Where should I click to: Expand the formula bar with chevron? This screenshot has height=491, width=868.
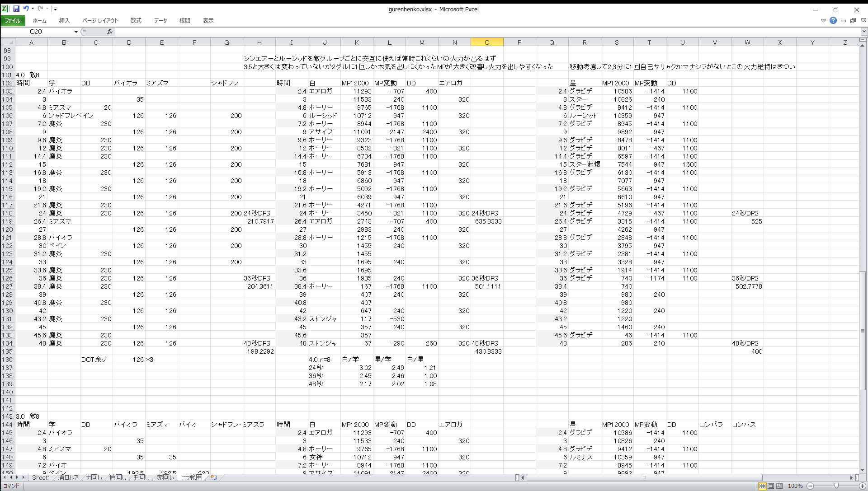pos(864,32)
